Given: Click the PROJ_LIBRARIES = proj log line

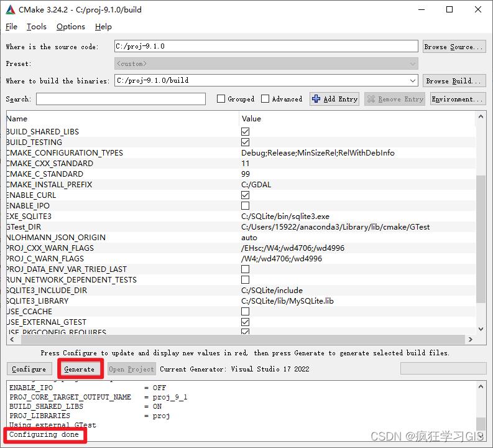Looking at the screenshot, I should tap(90, 416).
